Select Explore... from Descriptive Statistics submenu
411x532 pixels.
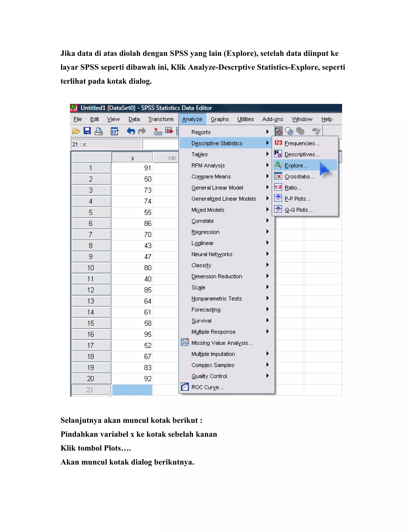click(296, 166)
